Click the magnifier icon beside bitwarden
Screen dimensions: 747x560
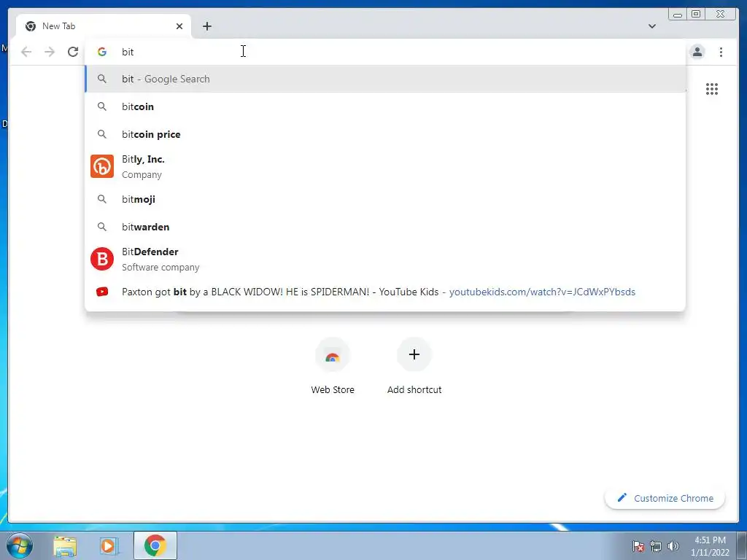pos(102,227)
